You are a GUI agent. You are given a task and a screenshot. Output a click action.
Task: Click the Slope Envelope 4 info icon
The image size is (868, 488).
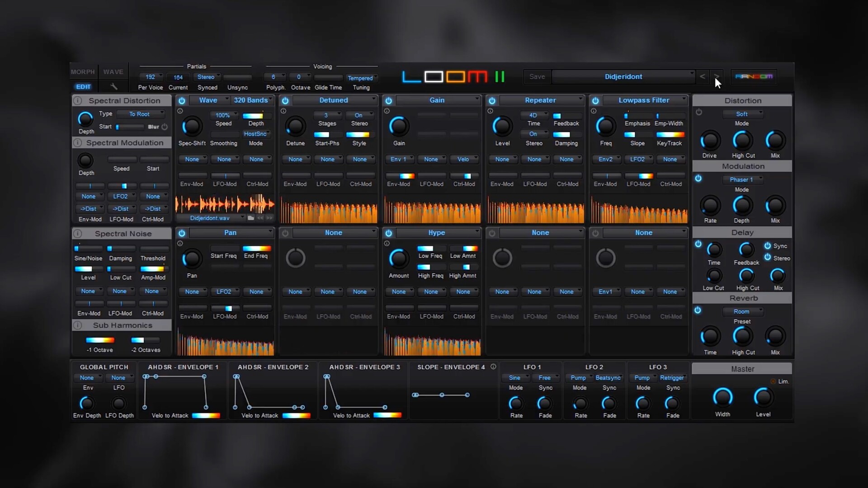[x=493, y=367]
